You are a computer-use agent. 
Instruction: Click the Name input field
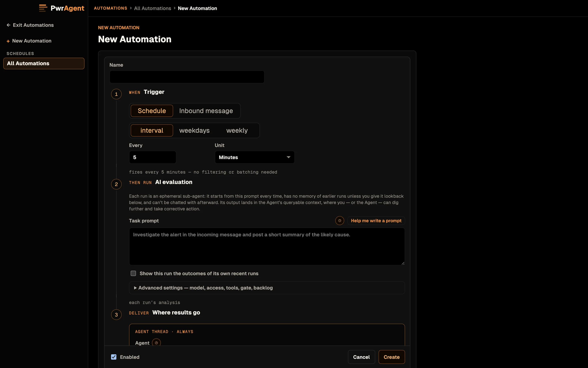pyautogui.click(x=187, y=77)
